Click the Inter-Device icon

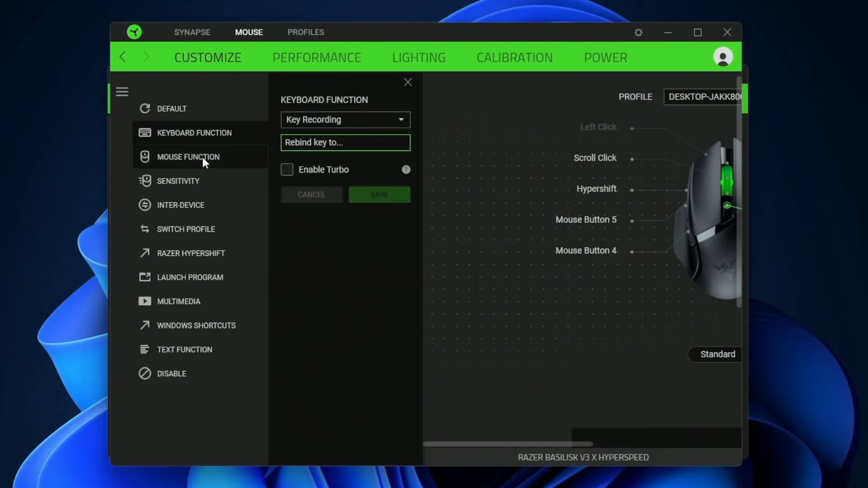point(145,205)
